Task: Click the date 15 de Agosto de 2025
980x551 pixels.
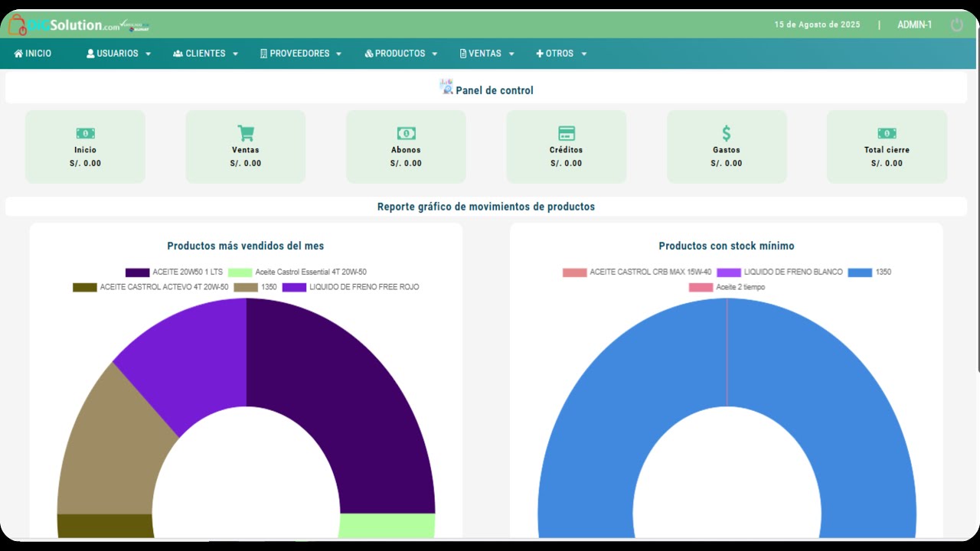Action: pos(817,24)
